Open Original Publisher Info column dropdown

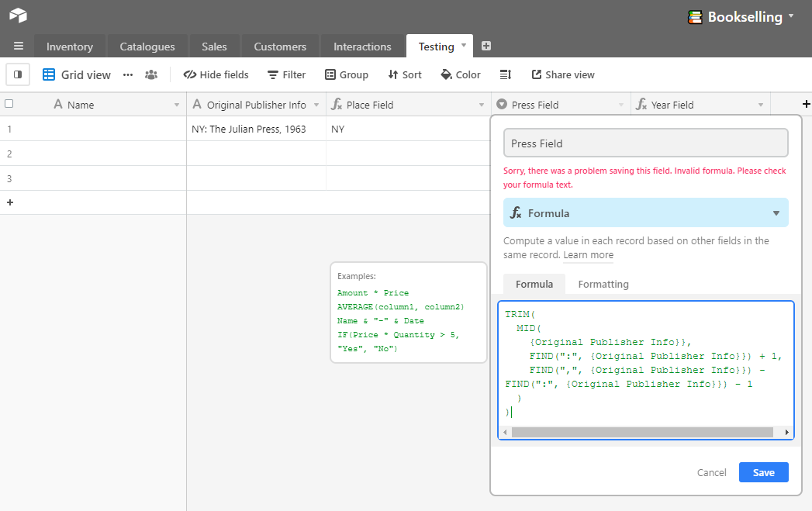click(x=316, y=105)
